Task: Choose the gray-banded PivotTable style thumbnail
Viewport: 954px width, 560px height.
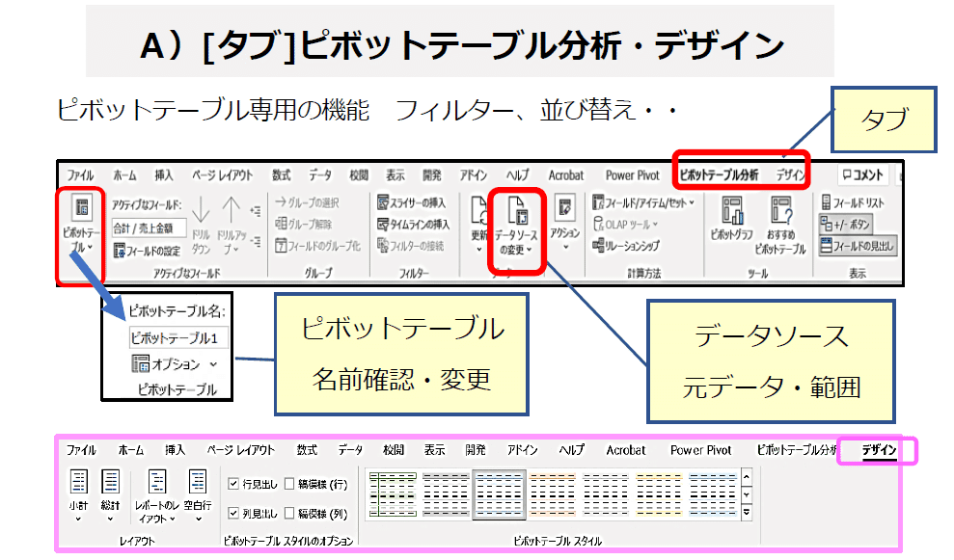Action: tap(446, 494)
